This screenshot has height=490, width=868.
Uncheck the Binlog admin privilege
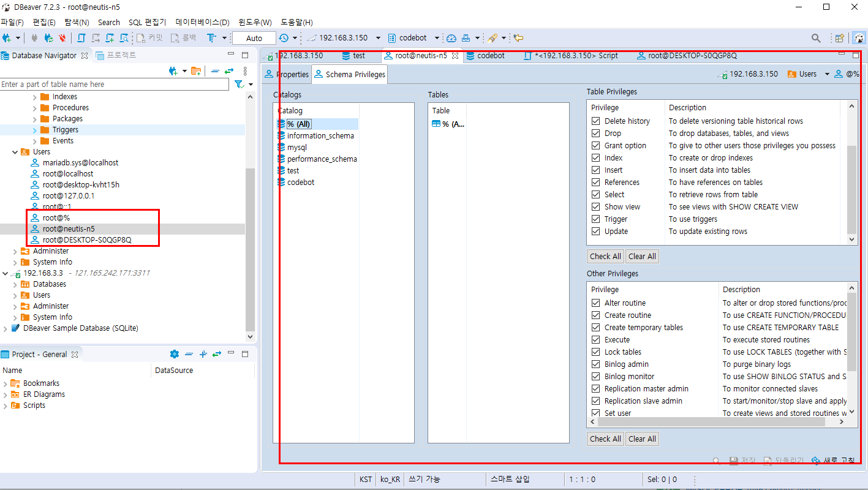pos(595,364)
